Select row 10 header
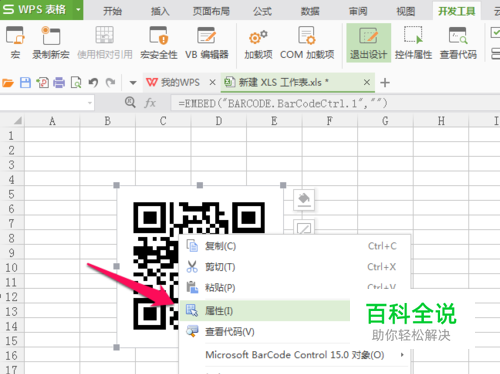This screenshot has width=500, height=374. (12, 268)
